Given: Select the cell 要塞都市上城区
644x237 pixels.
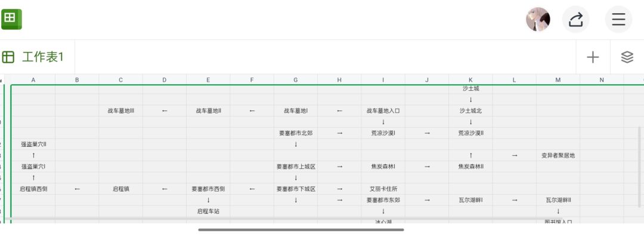Looking at the screenshot, I should tap(296, 167).
